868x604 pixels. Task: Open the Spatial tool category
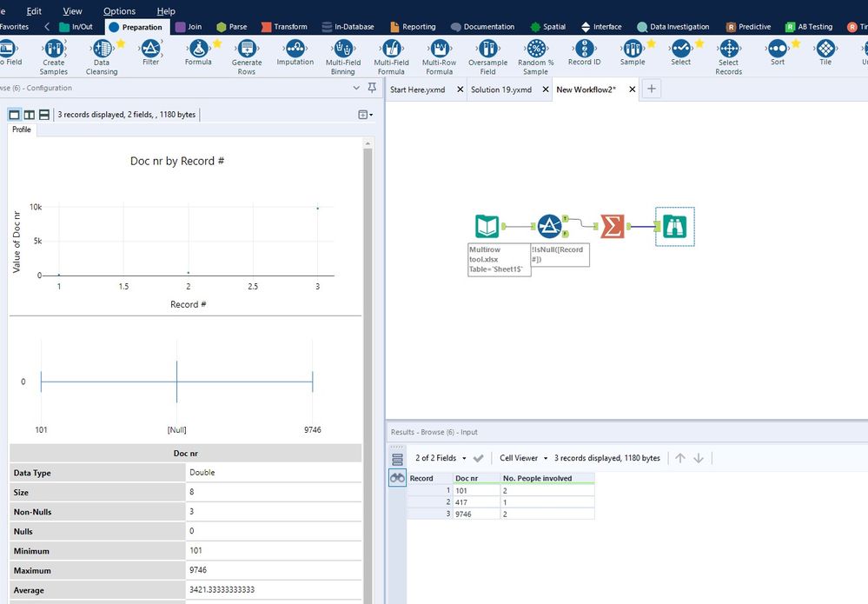point(548,27)
